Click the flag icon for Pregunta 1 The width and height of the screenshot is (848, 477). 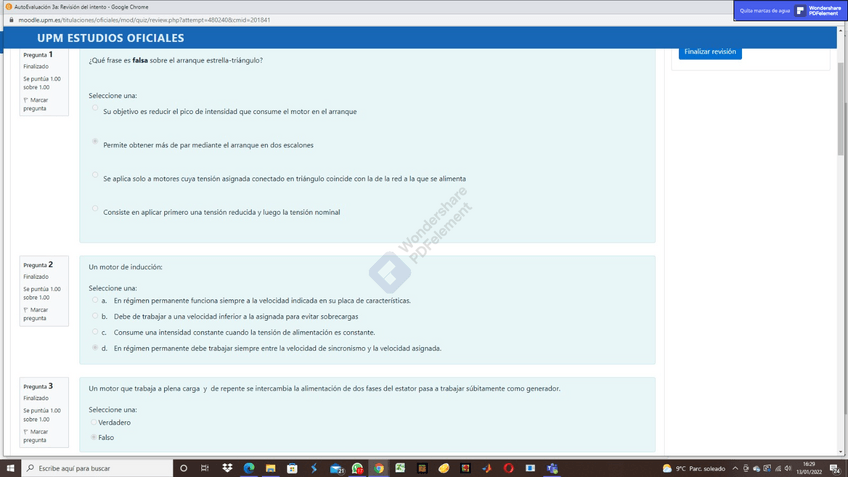(25, 100)
